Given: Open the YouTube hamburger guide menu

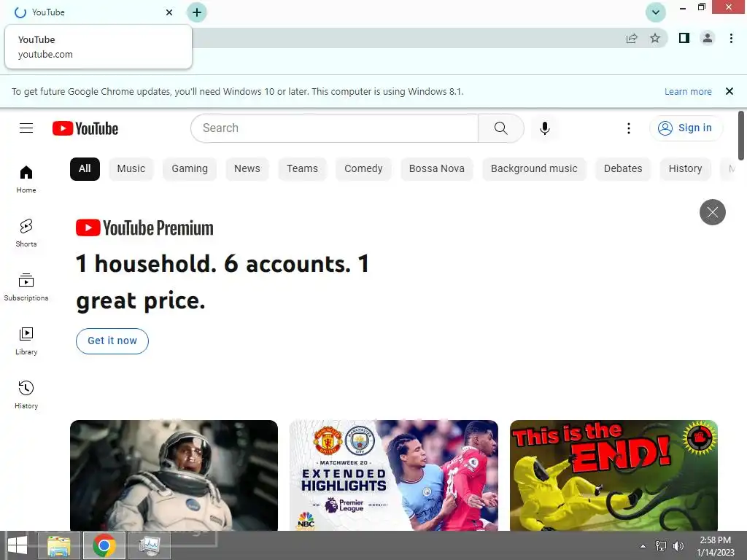Looking at the screenshot, I should coord(26,128).
